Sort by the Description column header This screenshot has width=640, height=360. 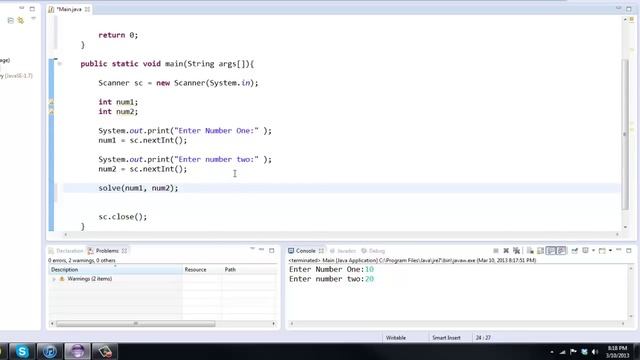click(x=116, y=269)
